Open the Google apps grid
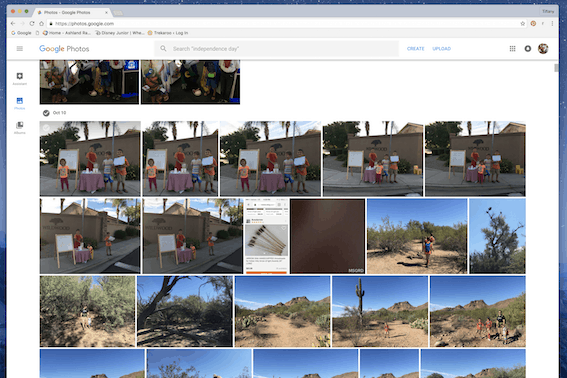This screenshot has height=378, width=567. tap(512, 48)
